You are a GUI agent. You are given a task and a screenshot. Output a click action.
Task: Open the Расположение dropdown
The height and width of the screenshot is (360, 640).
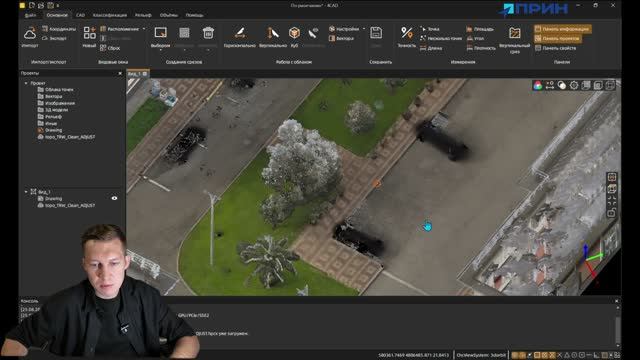coord(123,29)
